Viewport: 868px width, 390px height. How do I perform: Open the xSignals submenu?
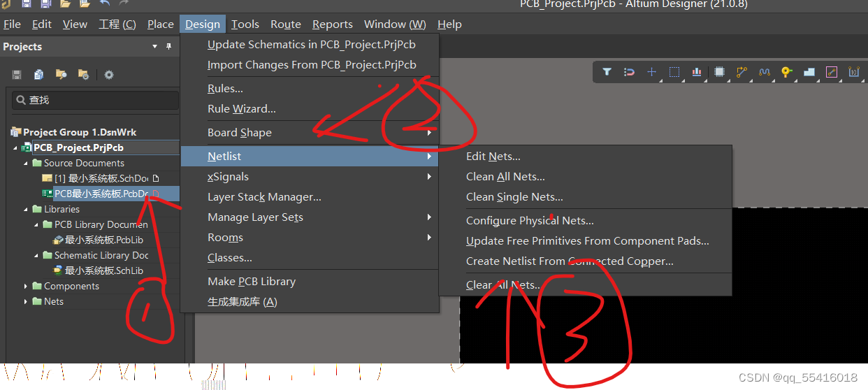pos(310,177)
